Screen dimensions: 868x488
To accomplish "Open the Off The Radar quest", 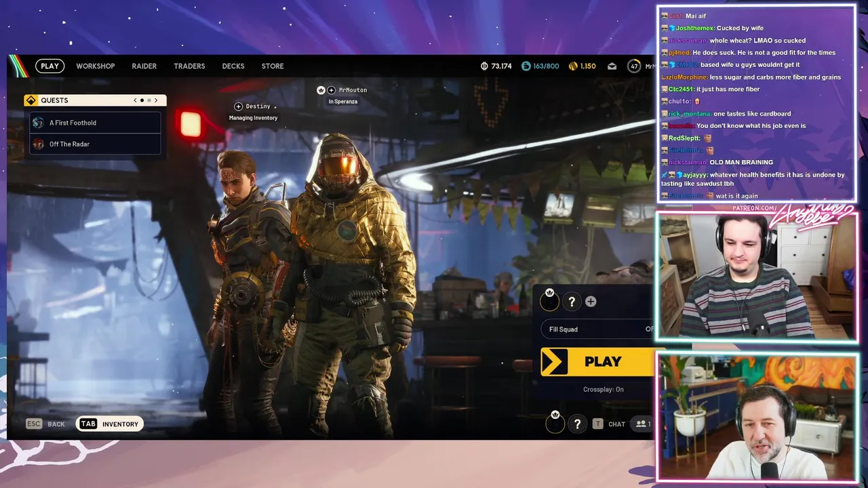I will pyautogui.click(x=95, y=144).
